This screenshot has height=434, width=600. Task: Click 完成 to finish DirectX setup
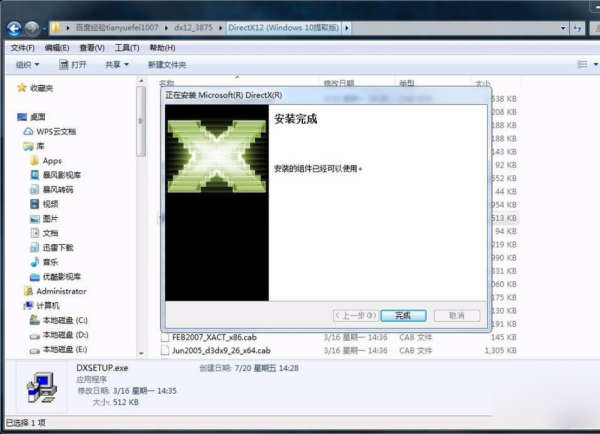click(x=403, y=315)
